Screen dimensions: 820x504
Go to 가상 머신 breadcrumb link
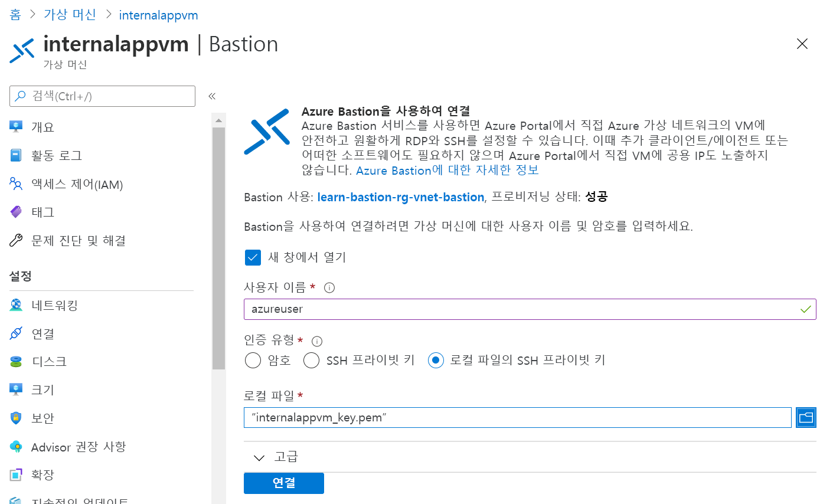[x=70, y=15]
